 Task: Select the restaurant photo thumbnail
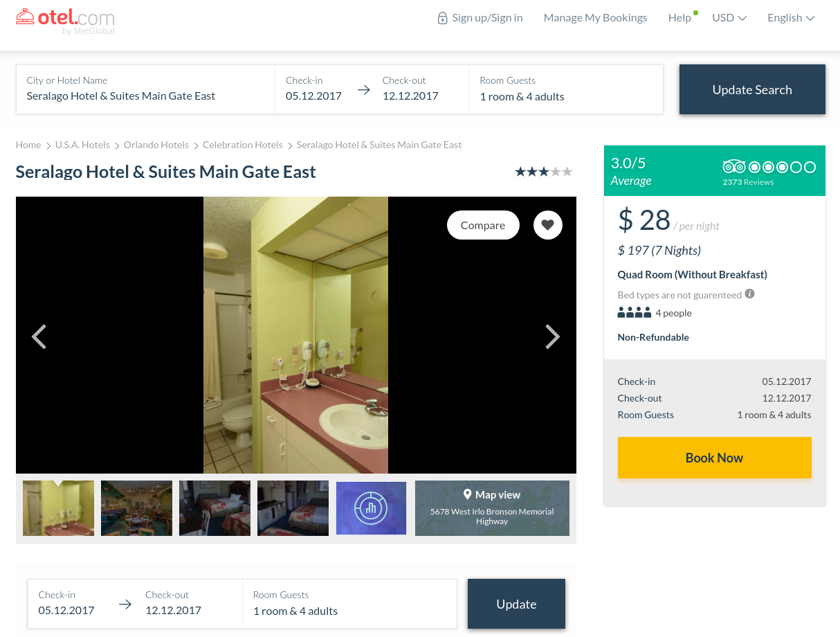[x=136, y=508]
